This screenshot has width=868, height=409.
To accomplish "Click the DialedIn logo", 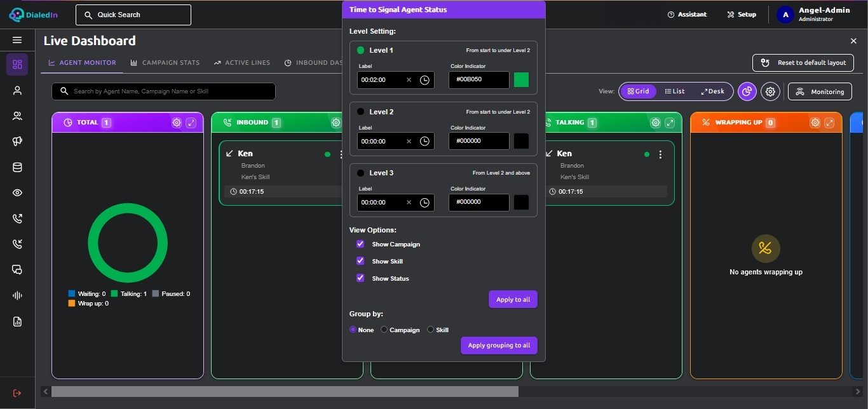I will 34,15.
